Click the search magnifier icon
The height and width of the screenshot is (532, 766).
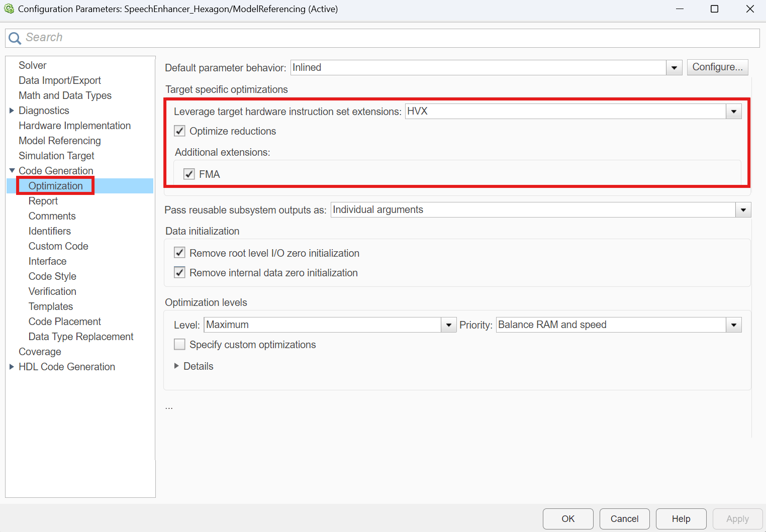15,38
